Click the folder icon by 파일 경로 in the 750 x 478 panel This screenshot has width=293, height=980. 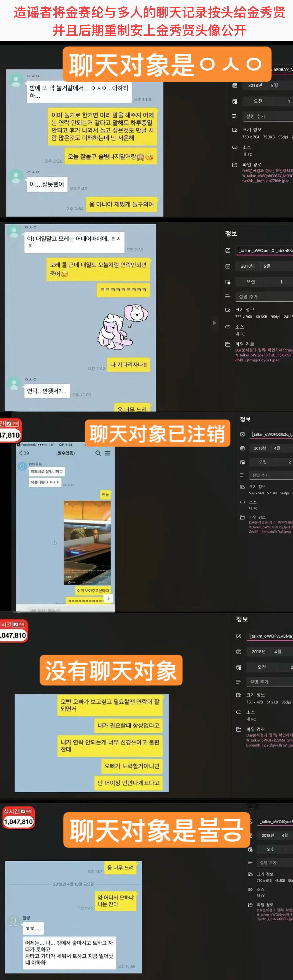(239, 729)
